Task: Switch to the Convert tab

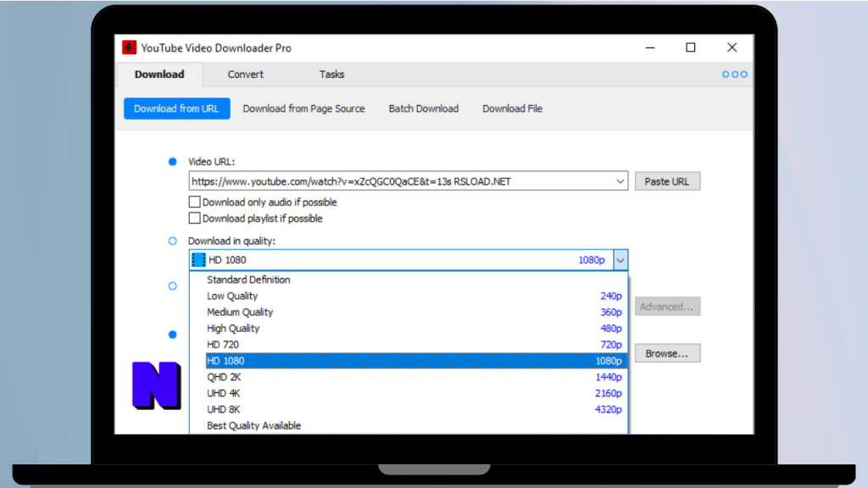Action: point(245,75)
